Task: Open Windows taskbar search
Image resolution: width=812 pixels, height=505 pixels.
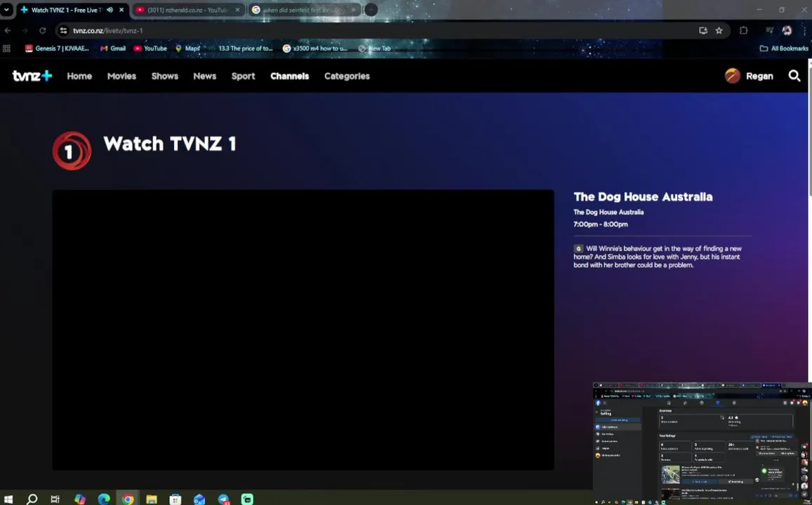Action: pyautogui.click(x=32, y=499)
